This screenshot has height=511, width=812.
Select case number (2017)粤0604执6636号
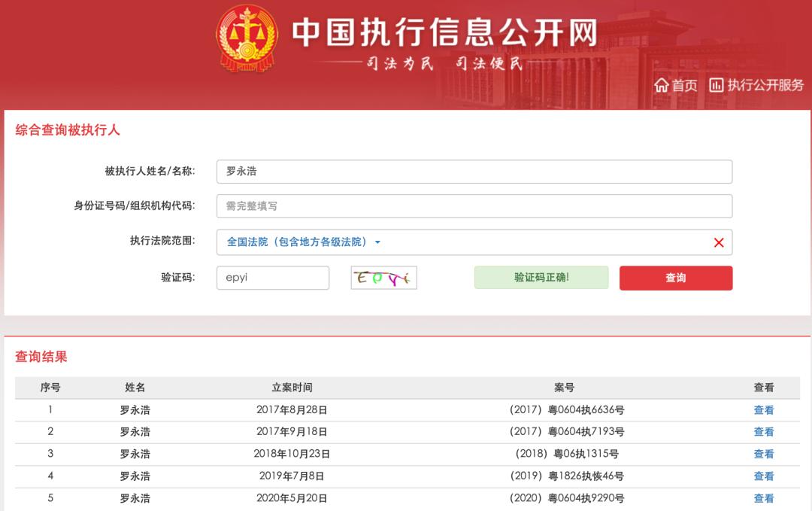[x=567, y=410]
